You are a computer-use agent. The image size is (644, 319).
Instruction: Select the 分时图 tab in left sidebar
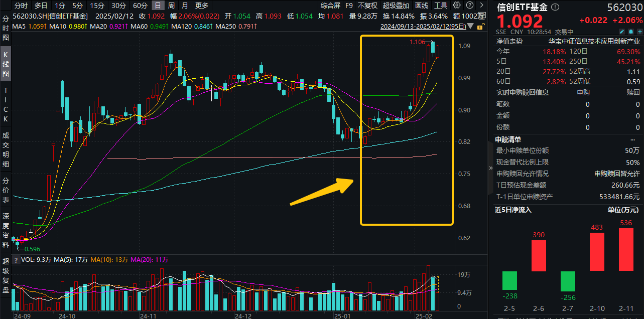[x=6, y=28]
